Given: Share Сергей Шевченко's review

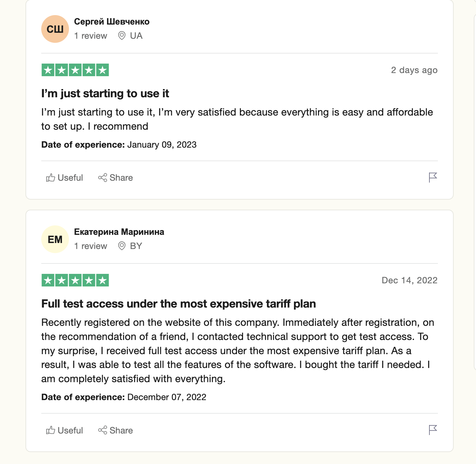Looking at the screenshot, I should (116, 178).
